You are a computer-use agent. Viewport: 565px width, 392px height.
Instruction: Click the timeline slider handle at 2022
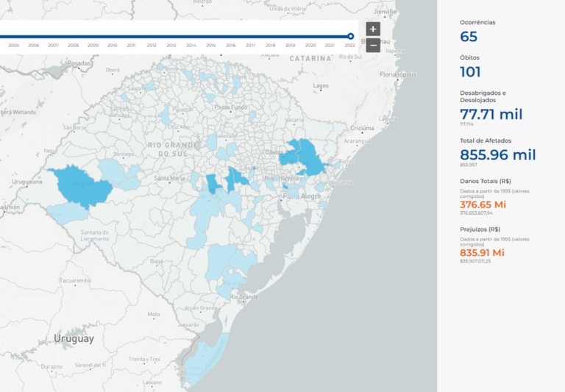pyautogui.click(x=351, y=36)
